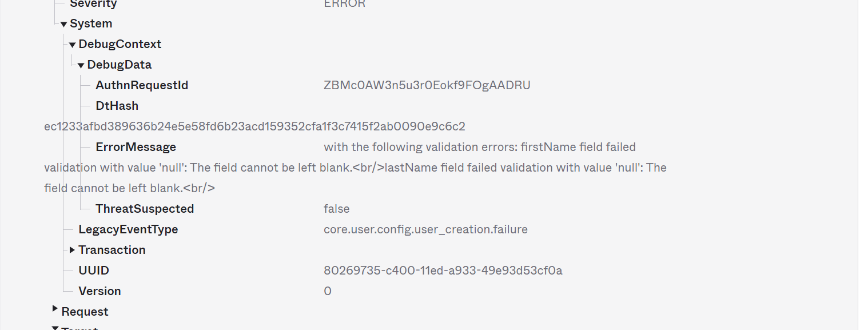Collapse the DebugData node arrow
868x330 pixels.
click(81, 65)
